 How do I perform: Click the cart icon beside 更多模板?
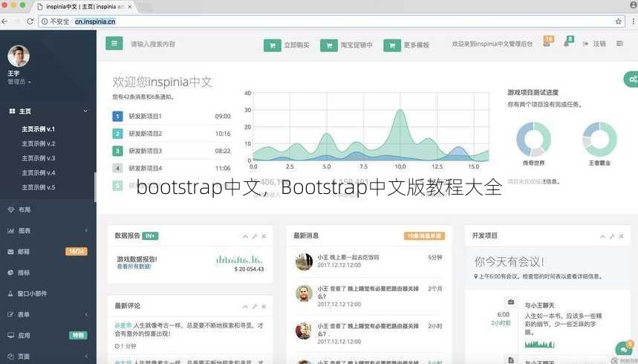[392, 45]
